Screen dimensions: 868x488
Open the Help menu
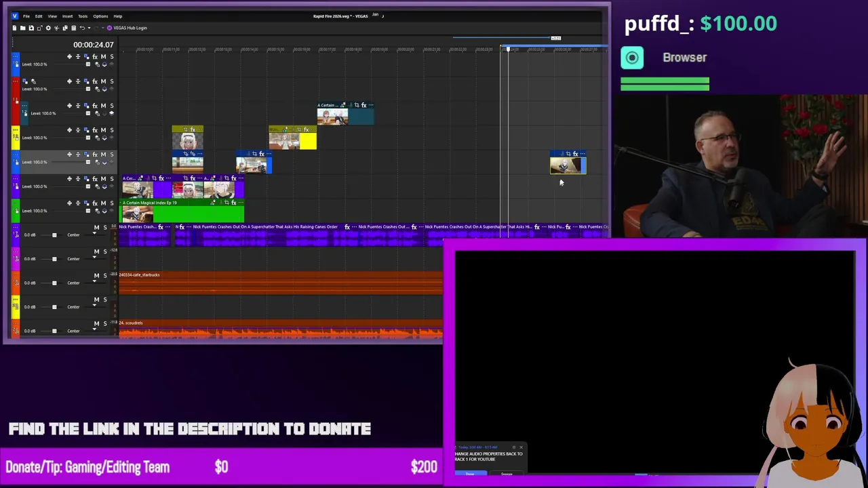pos(118,16)
